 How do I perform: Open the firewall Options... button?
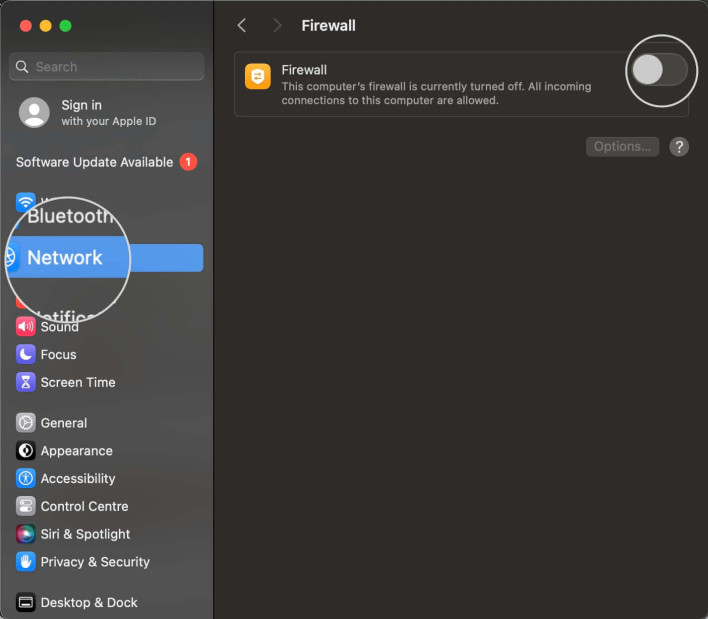point(622,147)
